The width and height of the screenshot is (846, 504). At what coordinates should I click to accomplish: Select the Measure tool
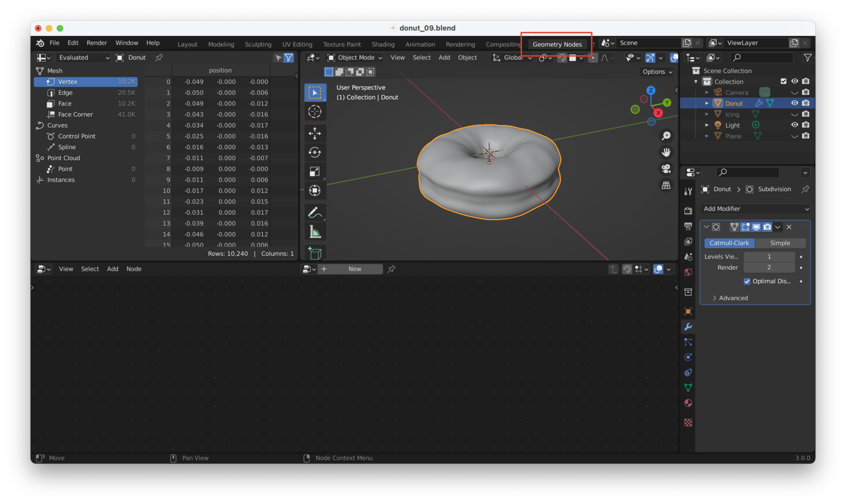315,231
